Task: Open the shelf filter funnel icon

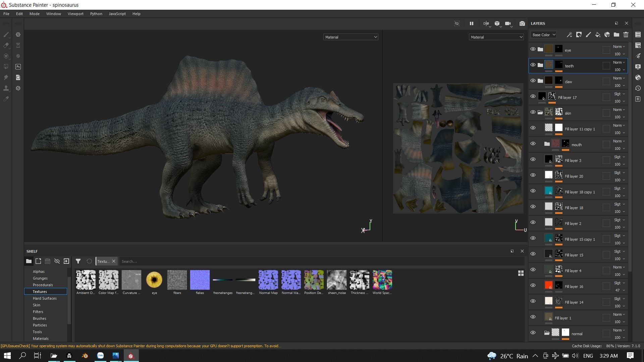Action: (78, 261)
